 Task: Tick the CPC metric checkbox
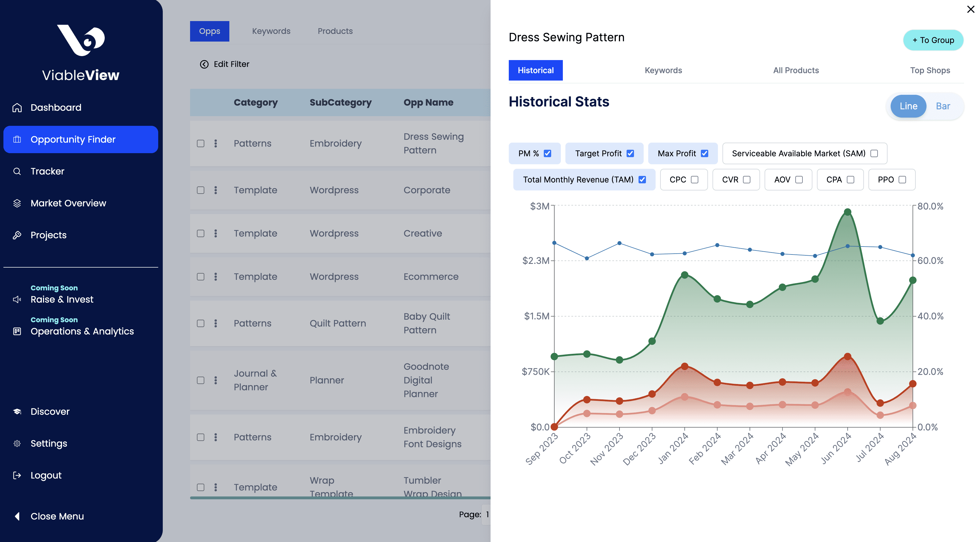(695, 180)
